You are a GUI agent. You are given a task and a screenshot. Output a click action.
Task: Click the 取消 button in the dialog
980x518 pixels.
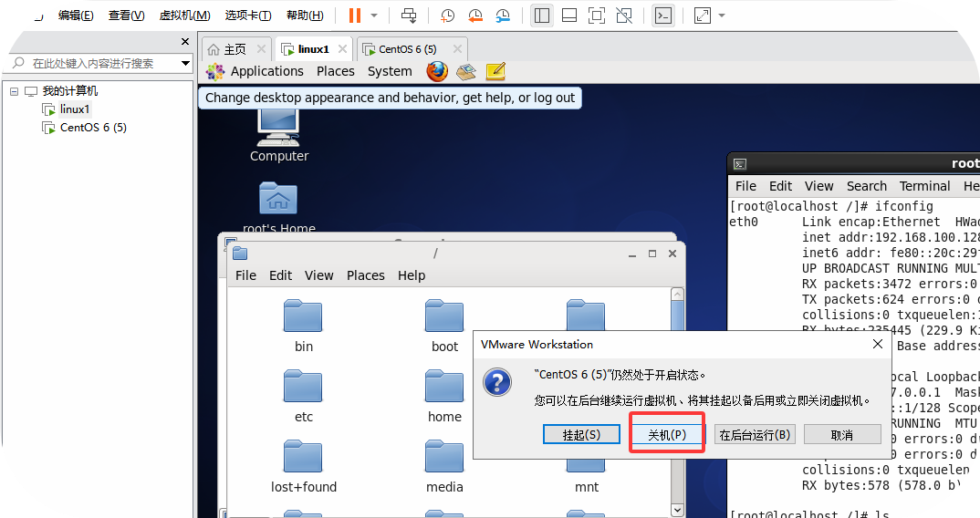coord(842,434)
